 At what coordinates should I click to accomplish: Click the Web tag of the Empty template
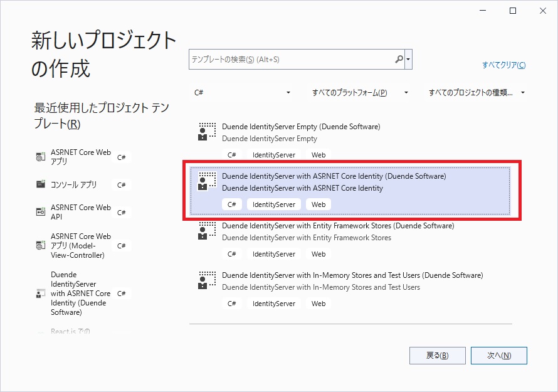[x=318, y=155]
